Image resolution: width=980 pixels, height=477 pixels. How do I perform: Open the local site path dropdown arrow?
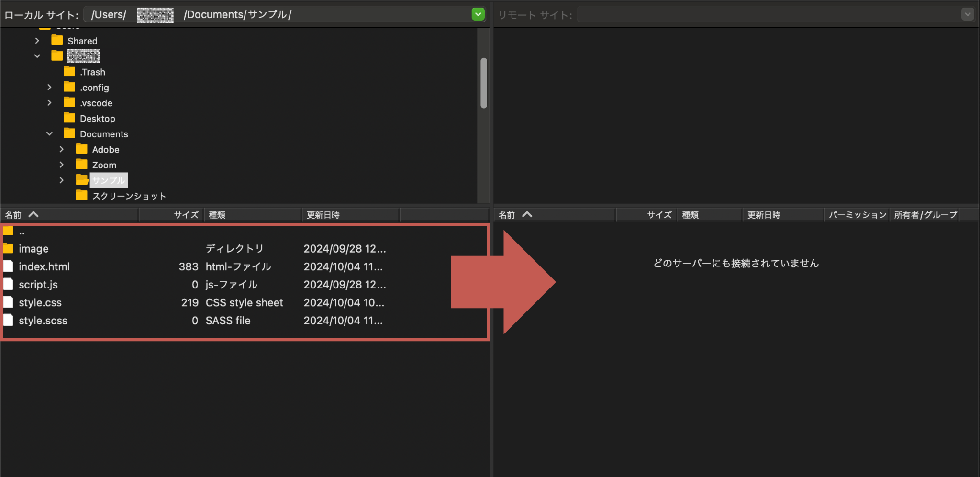(478, 14)
